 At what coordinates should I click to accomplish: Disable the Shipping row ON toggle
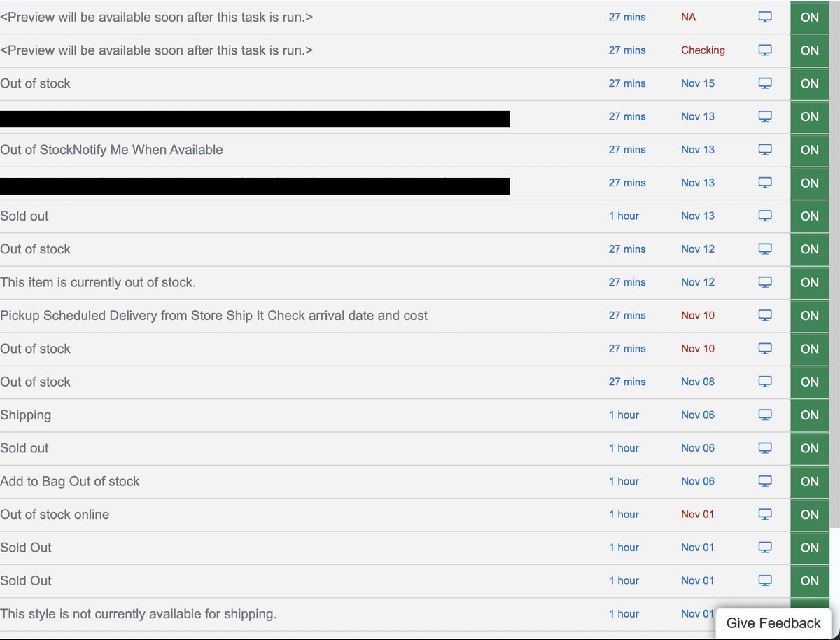click(810, 415)
